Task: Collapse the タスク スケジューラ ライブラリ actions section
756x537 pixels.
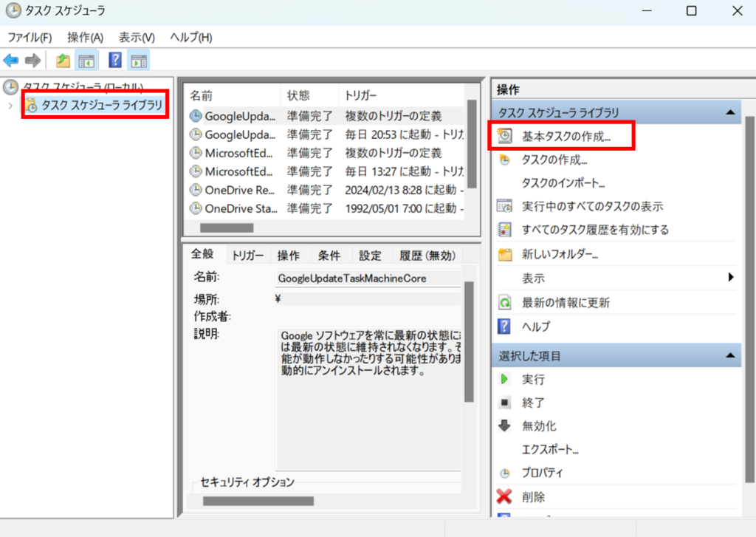Action: [730, 112]
